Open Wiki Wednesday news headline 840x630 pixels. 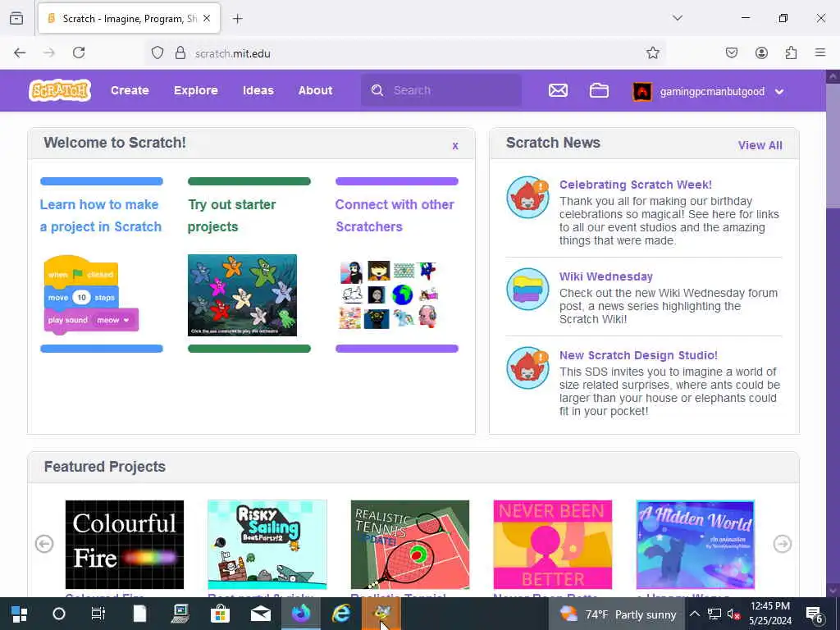tap(606, 276)
